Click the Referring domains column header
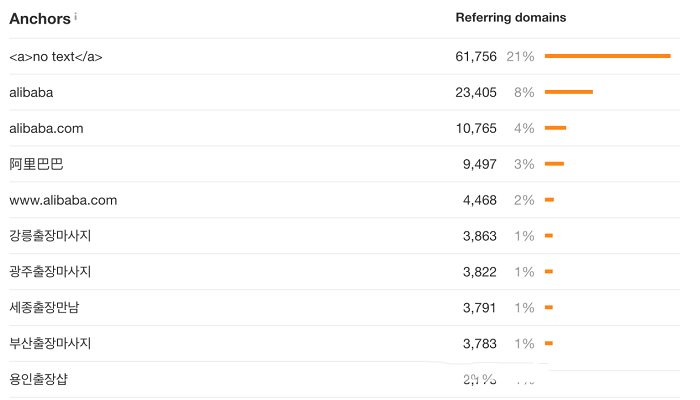Viewport: 700px width, 400px height. (511, 17)
